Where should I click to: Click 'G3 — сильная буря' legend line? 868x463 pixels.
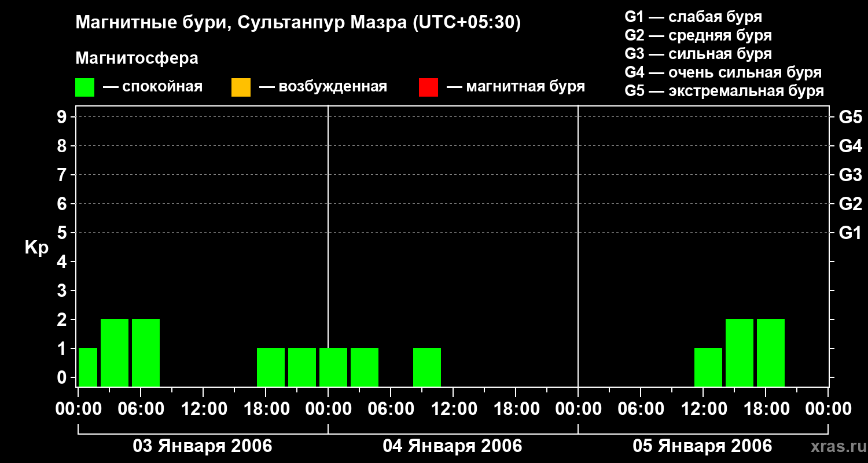click(698, 54)
